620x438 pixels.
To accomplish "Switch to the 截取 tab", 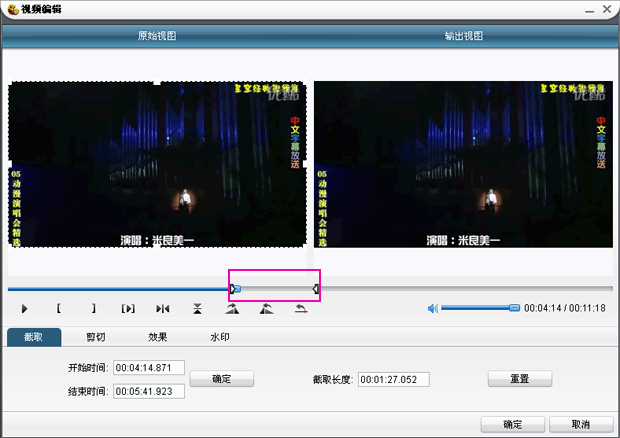I will pyautogui.click(x=34, y=337).
